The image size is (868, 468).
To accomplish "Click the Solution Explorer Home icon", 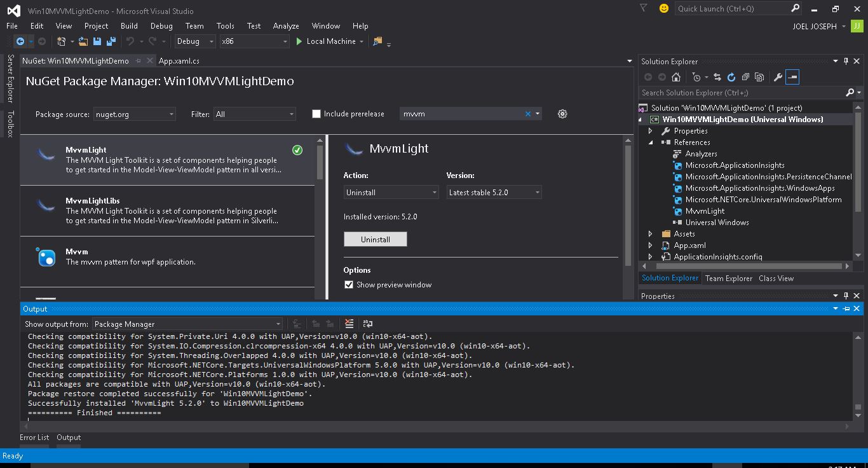I will pos(676,77).
